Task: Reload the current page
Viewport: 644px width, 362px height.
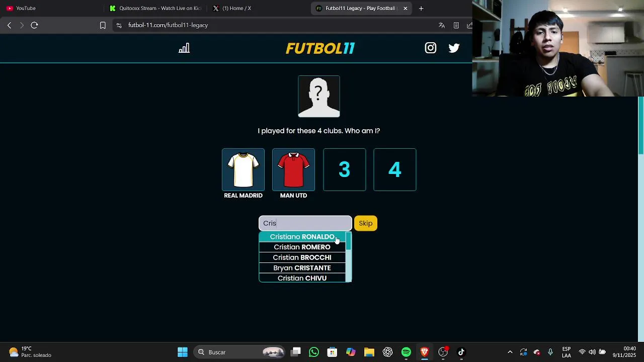Action: click(34, 25)
